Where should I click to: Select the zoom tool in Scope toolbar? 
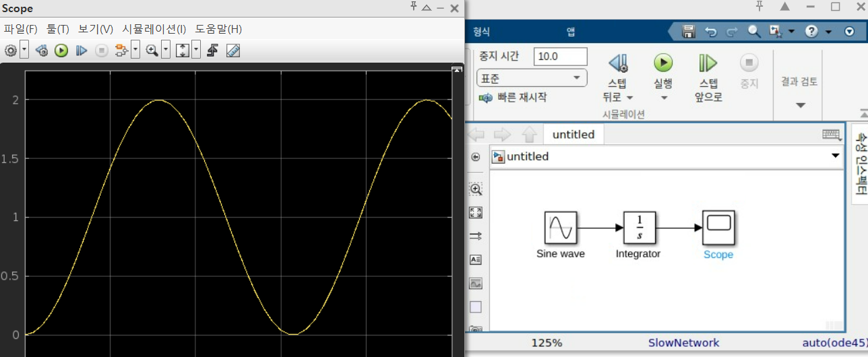(x=152, y=51)
